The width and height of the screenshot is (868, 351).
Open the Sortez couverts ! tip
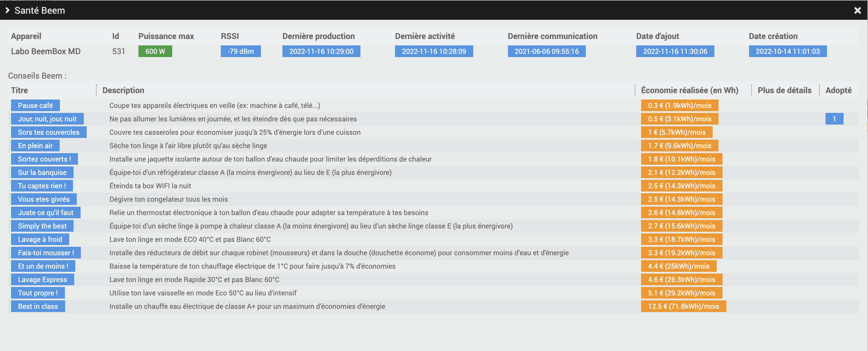tap(45, 159)
